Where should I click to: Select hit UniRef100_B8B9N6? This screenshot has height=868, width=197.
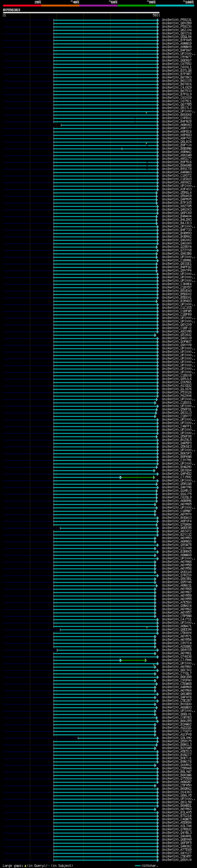(x=176, y=149)
